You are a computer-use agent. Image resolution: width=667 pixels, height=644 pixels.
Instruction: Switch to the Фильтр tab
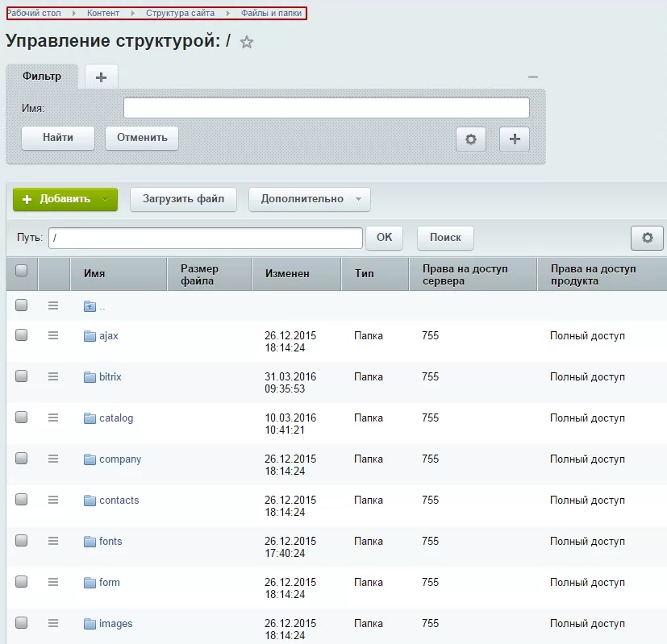[x=42, y=77]
